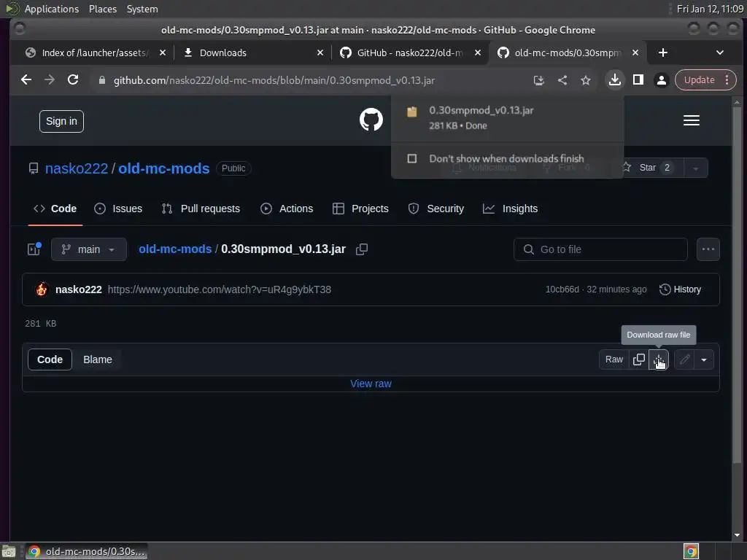The height and width of the screenshot is (560, 747).
Task: Expand the main branch selector
Action: tap(89, 249)
